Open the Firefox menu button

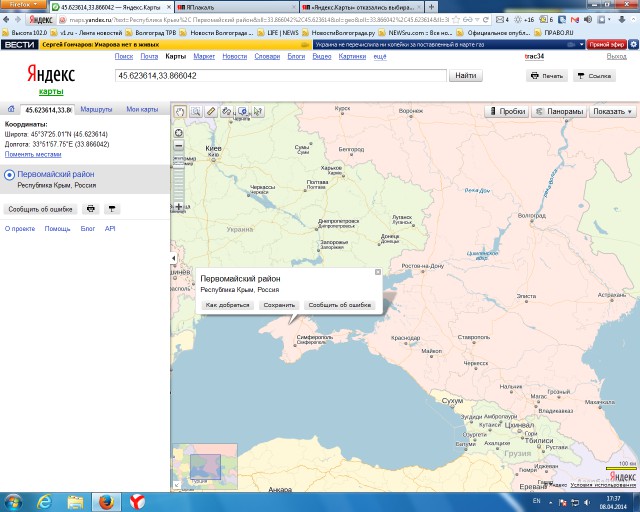pos(23,4)
